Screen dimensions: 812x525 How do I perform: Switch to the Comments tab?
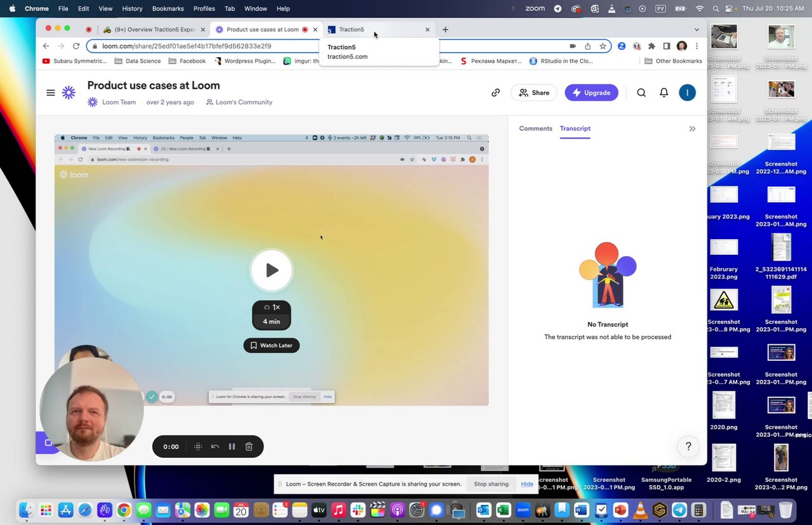point(535,128)
